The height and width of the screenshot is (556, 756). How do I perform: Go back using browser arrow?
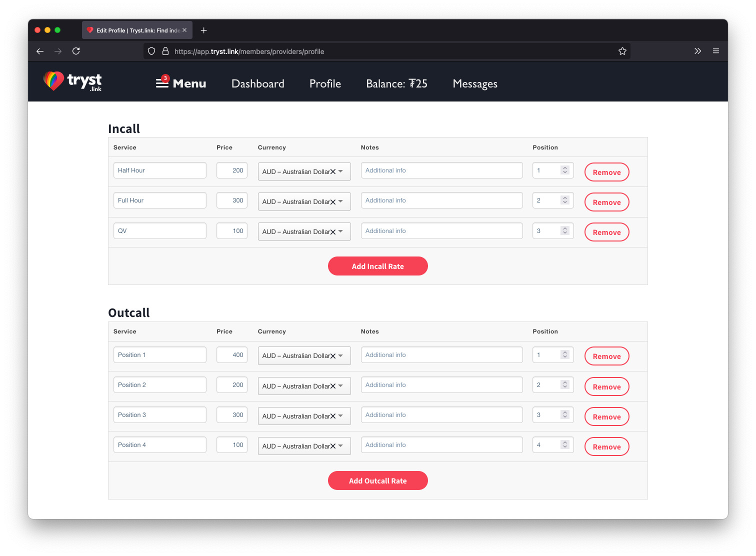pos(40,51)
